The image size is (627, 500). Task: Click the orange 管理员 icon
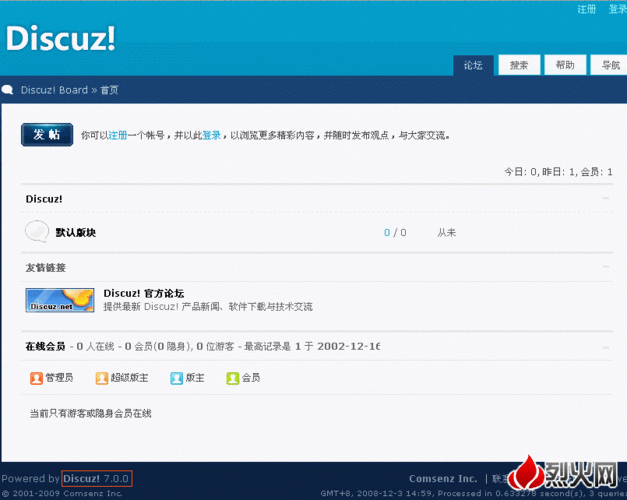[x=36, y=378]
